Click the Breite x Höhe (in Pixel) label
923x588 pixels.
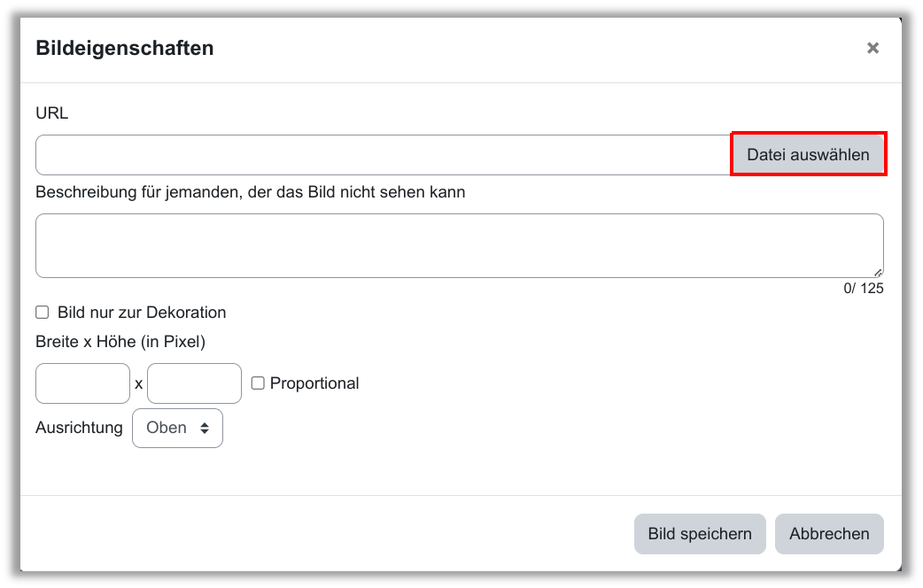120,341
